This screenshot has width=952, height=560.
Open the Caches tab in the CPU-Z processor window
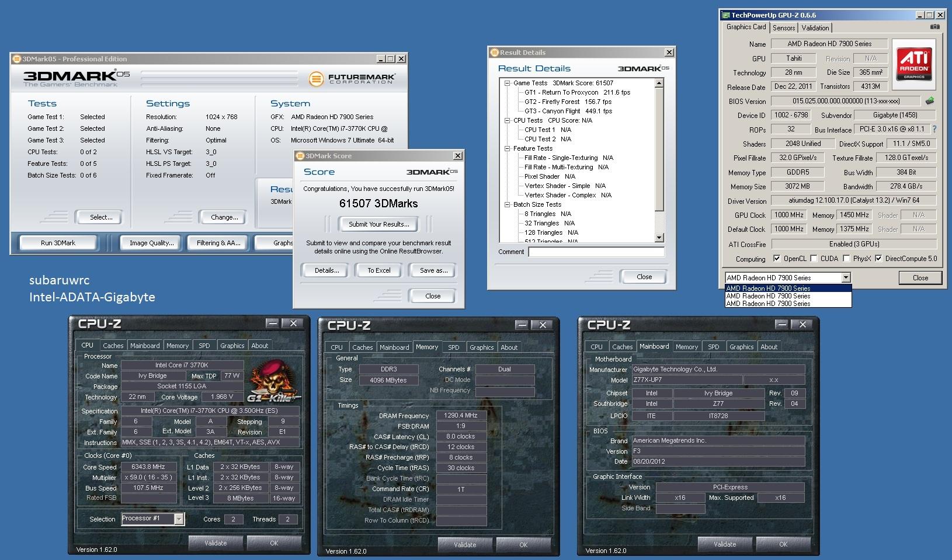113,346
